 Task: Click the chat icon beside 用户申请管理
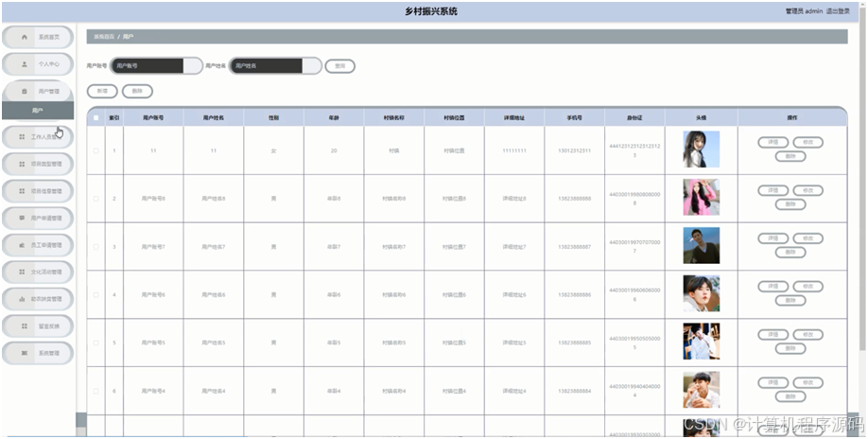(22, 219)
